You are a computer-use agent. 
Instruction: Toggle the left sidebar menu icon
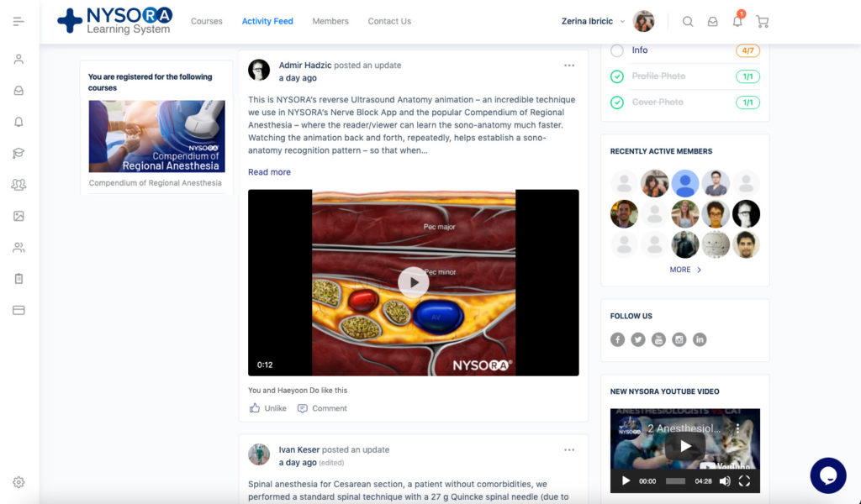pos(18,21)
